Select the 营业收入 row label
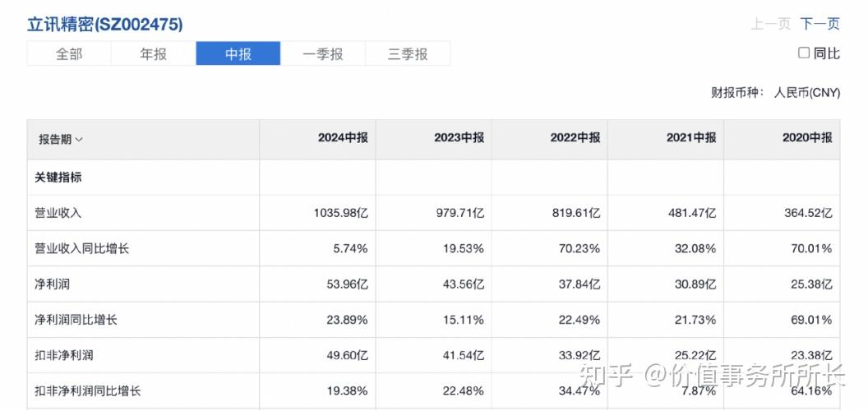 pyautogui.click(x=58, y=213)
